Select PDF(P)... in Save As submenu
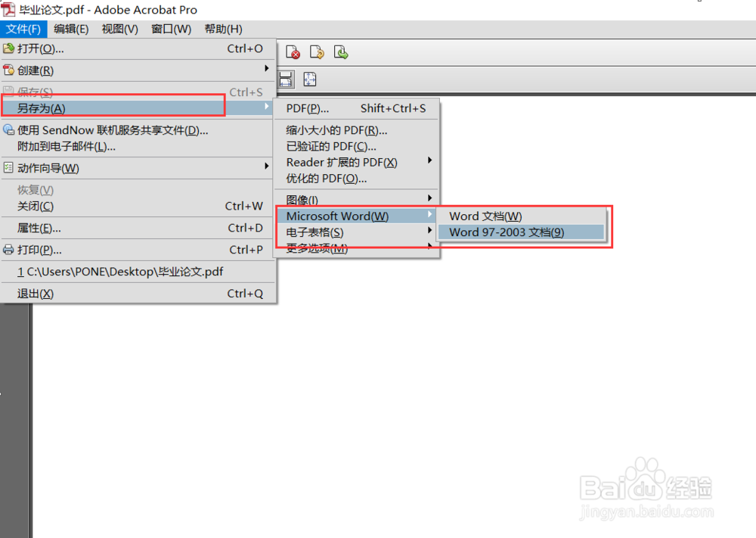This screenshot has width=756, height=538. 356,108
